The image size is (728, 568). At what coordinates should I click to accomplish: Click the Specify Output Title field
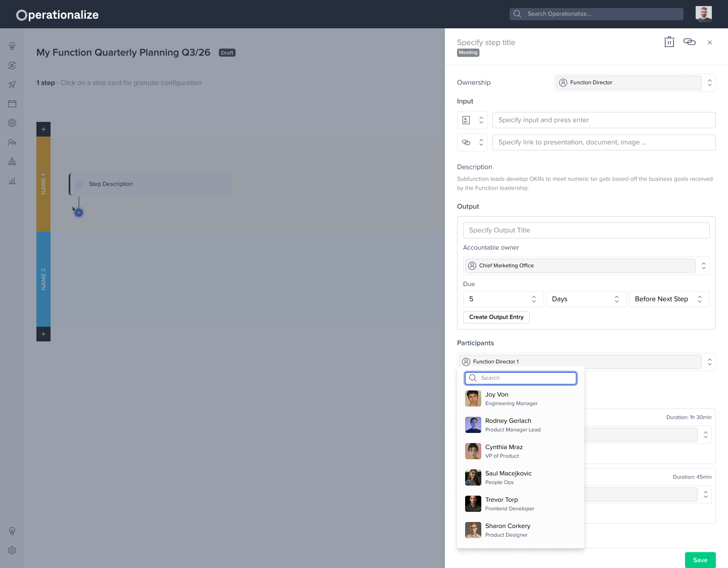pos(586,230)
